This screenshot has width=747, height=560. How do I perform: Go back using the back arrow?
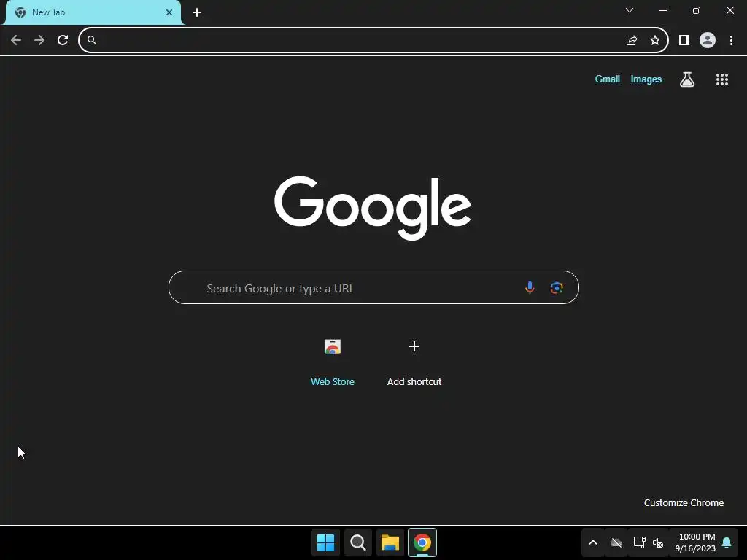tap(16, 40)
